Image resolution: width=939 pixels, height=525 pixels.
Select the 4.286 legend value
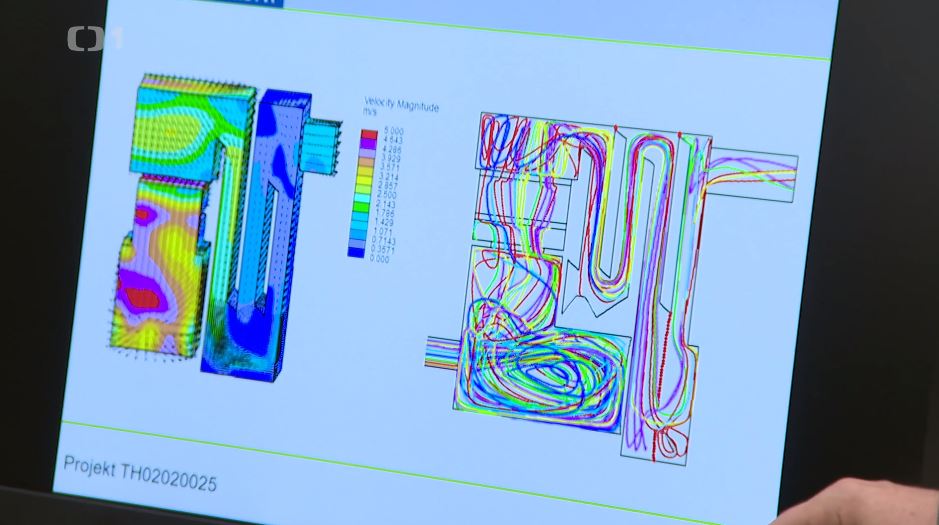click(x=392, y=149)
